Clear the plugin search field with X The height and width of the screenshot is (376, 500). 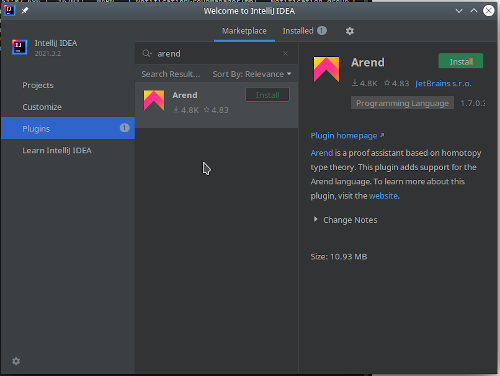click(x=285, y=54)
